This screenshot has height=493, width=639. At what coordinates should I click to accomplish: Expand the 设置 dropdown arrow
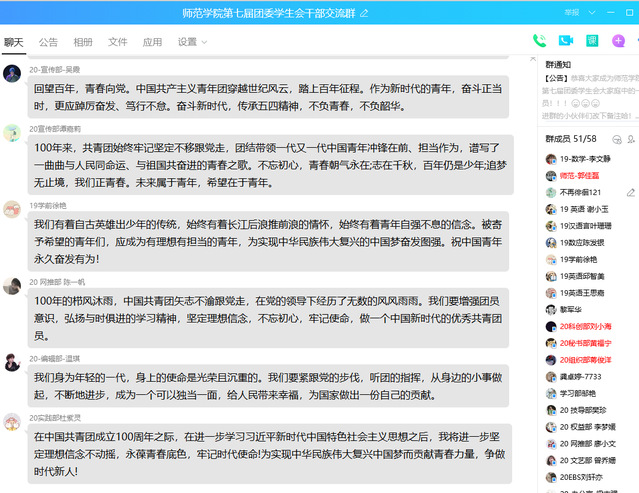205,42
